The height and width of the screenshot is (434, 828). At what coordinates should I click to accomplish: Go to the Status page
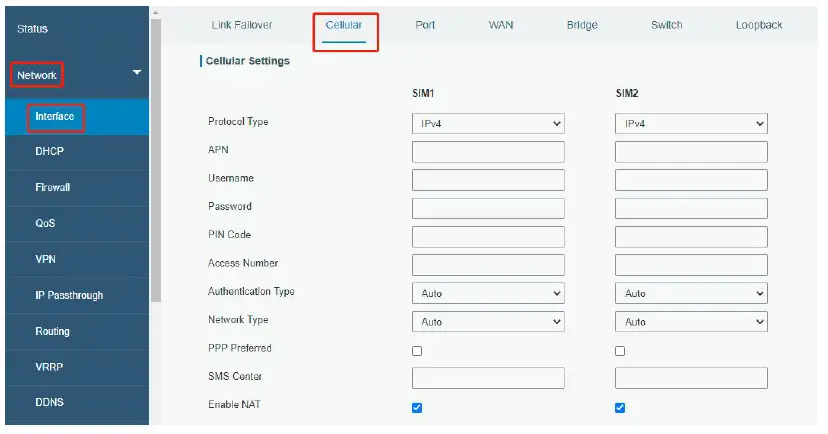pyautogui.click(x=32, y=29)
